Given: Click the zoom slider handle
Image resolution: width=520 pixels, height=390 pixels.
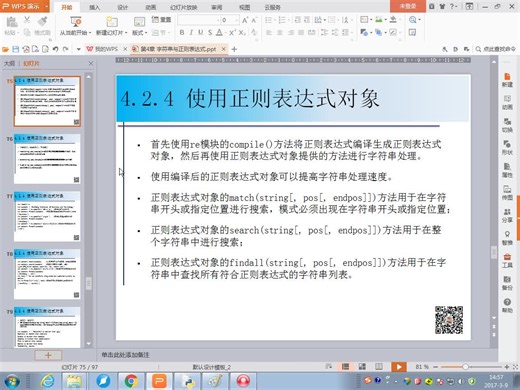Looking at the screenshot, I should point(465,367).
